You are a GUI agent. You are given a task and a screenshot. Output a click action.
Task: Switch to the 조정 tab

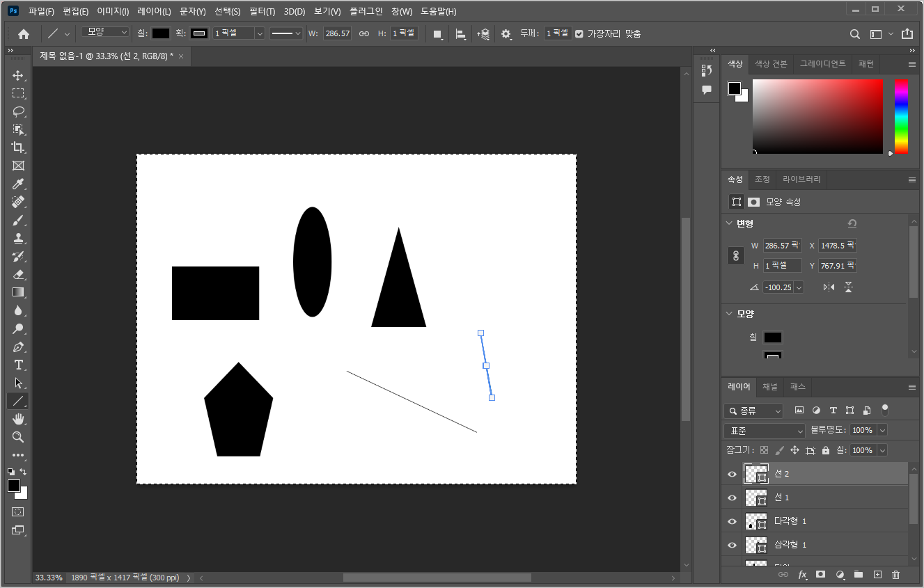tap(762, 180)
